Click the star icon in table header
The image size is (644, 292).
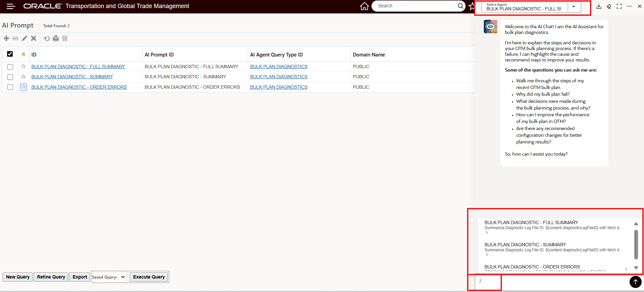[24, 54]
